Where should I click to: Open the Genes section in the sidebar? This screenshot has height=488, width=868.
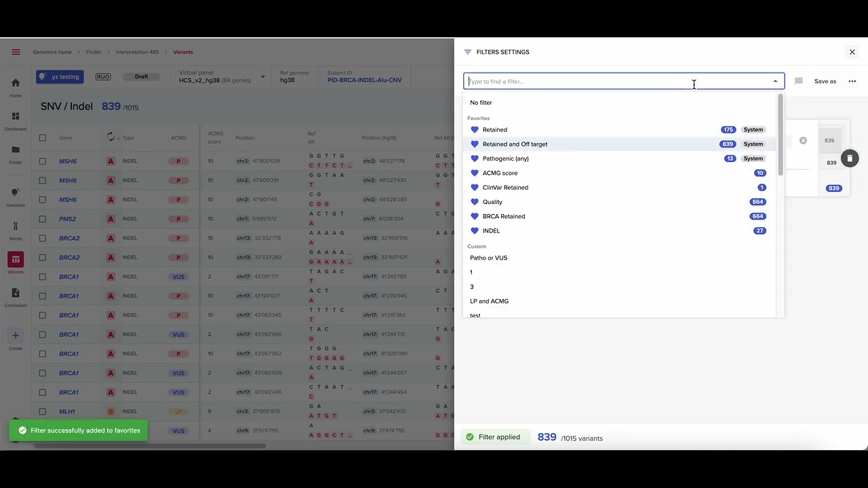(16, 230)
